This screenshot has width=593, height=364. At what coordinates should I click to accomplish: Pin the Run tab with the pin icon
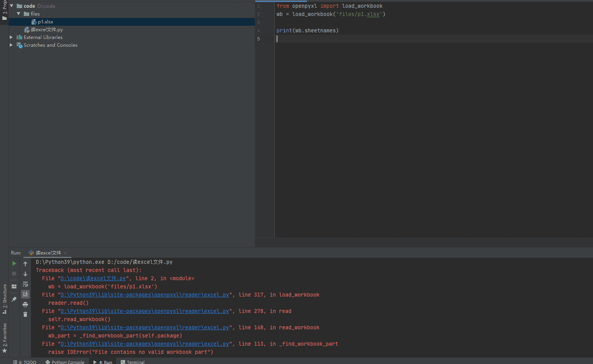click(x=14, y=299)
